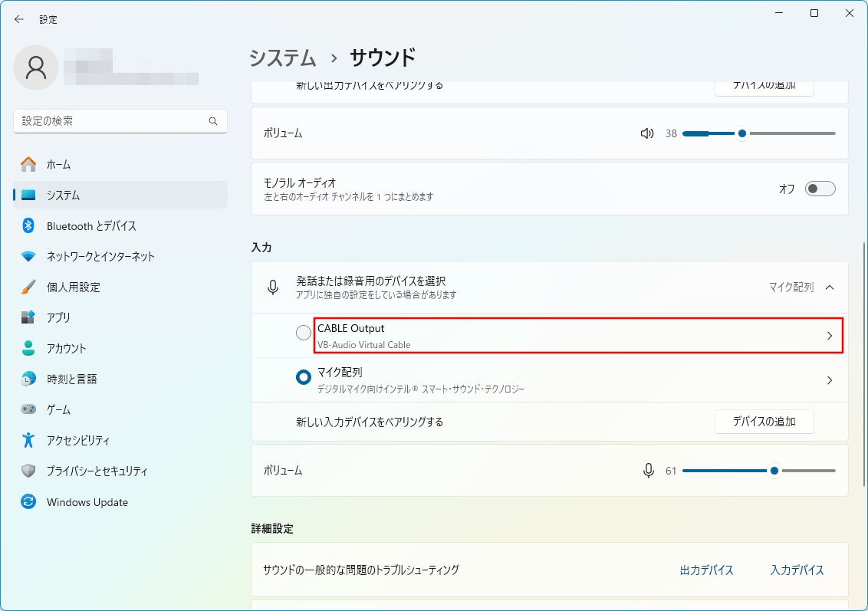Click デバイスの追加 for input devices

[x=764, y=422]
